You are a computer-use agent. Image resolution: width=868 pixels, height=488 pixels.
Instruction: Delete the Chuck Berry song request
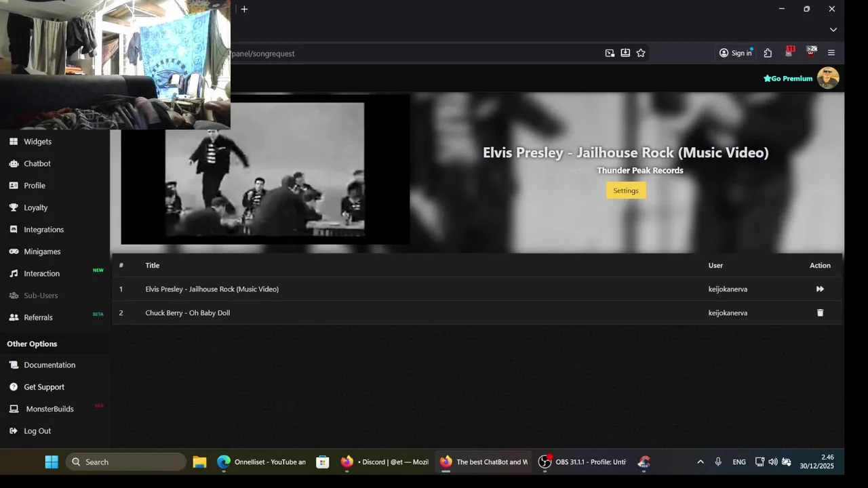[x=820, y=312]
